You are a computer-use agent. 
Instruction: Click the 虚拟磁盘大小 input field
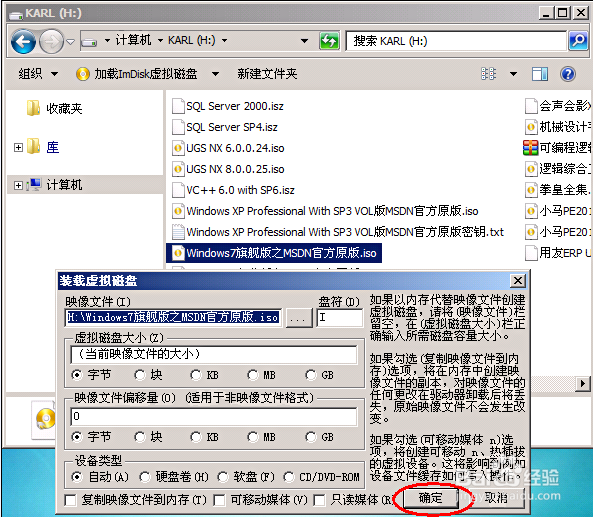214,354
